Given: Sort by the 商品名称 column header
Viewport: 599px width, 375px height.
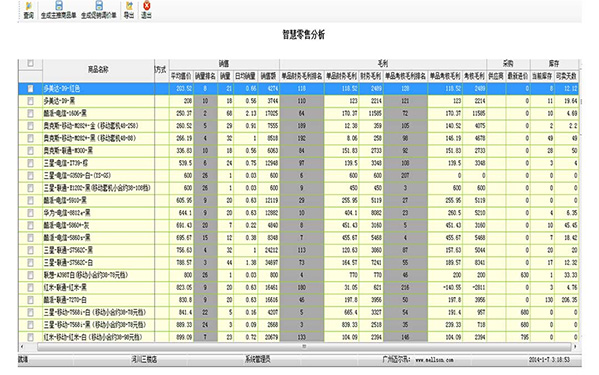Looking at the screenshot, I should pos(98,70).
